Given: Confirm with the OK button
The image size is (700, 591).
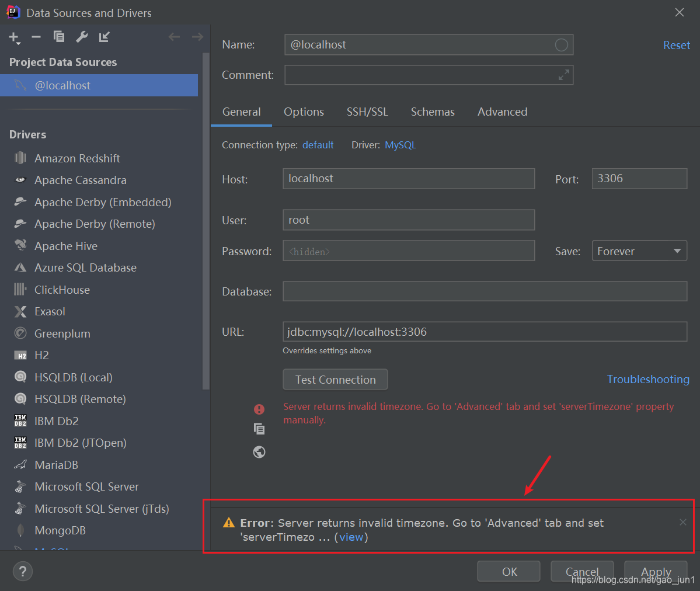Looking at the screenshot, I should (509, 572).
